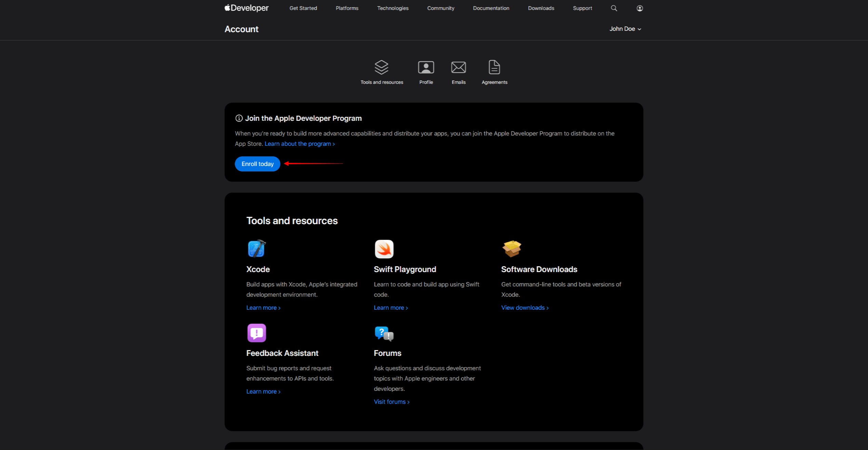Open the Documentation menu item
Image resolution: width=868 pixels, height=450 pixels.
[x=491, y=8]
